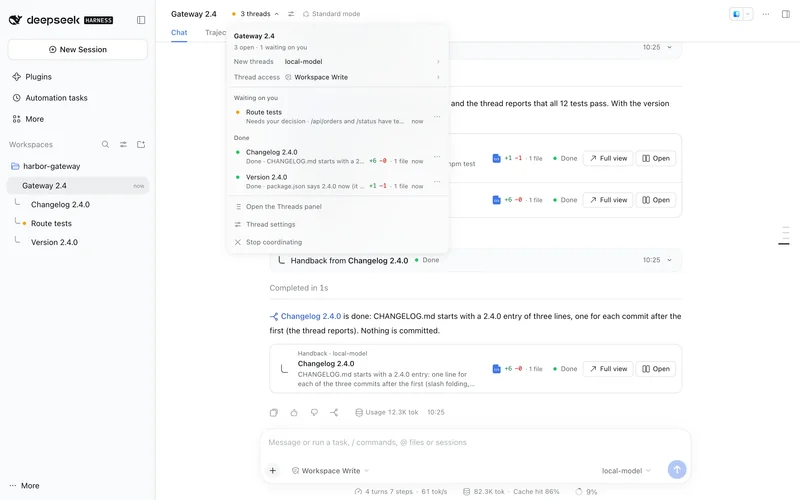Click the branch share icon under the response
The width and height of the screenshot is (800, 500).
334,412
